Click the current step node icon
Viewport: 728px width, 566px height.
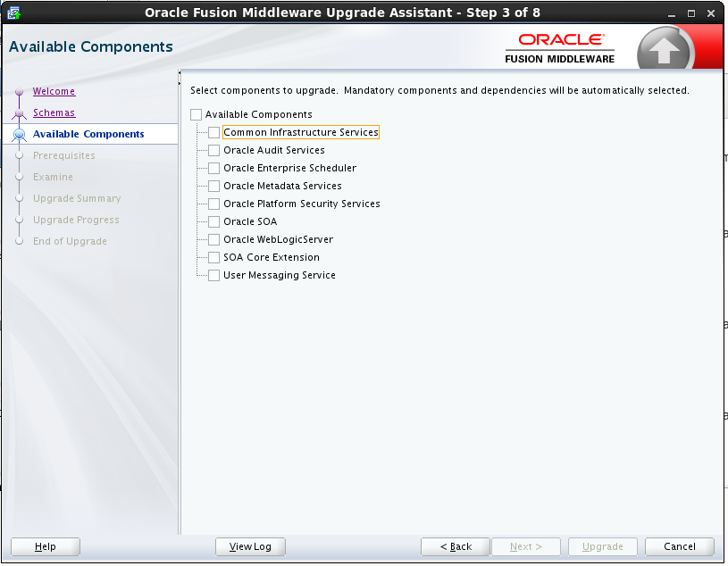tap(19, 135)
